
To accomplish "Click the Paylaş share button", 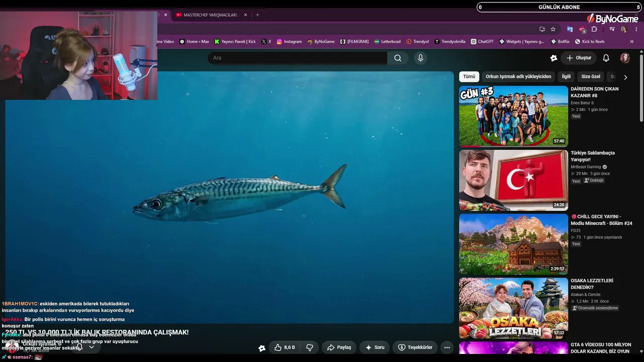I will [x=339, y=347].
